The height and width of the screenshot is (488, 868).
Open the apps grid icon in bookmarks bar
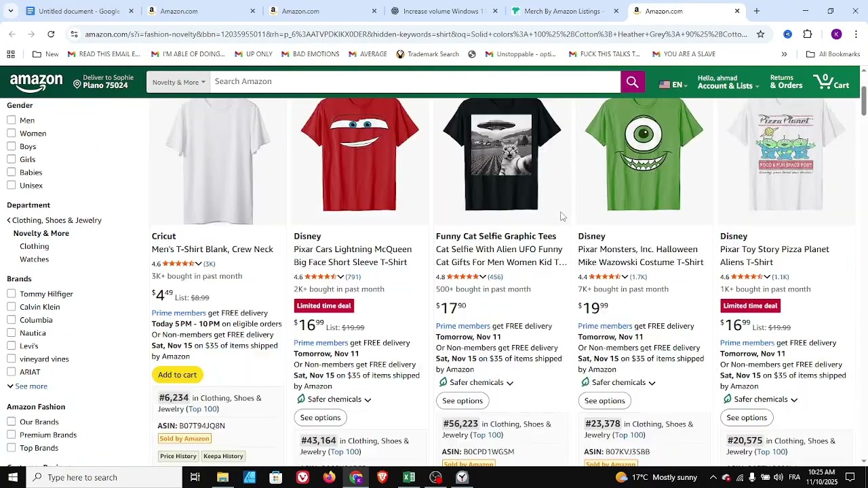pos(11,54)
